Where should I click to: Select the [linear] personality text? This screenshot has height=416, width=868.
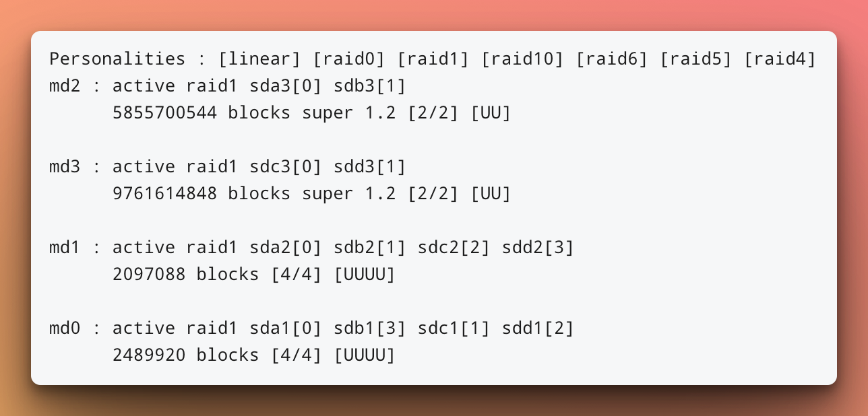pos(259,59)
